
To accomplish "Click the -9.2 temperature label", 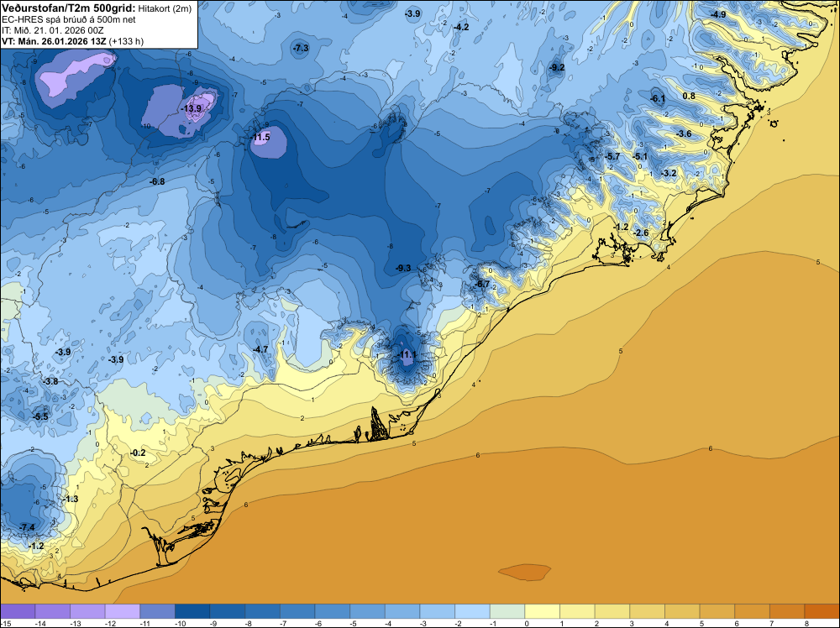I will point(557,67).
